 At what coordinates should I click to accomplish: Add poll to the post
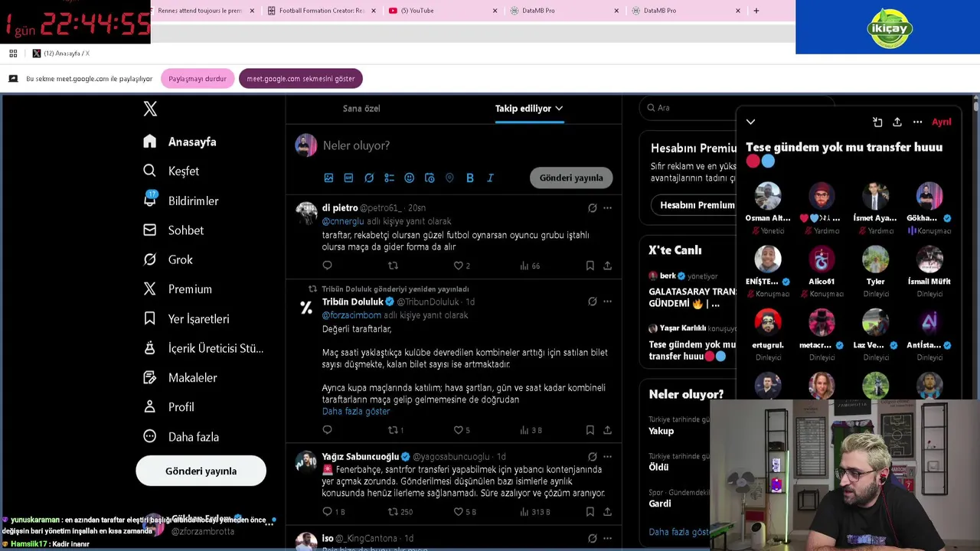point(389,178)
